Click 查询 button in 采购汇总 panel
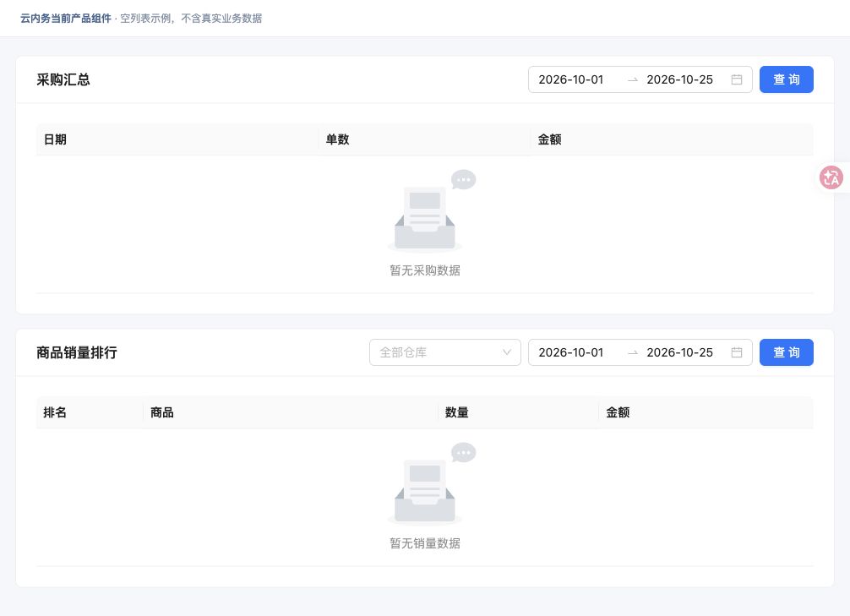 tap(786, 79)
